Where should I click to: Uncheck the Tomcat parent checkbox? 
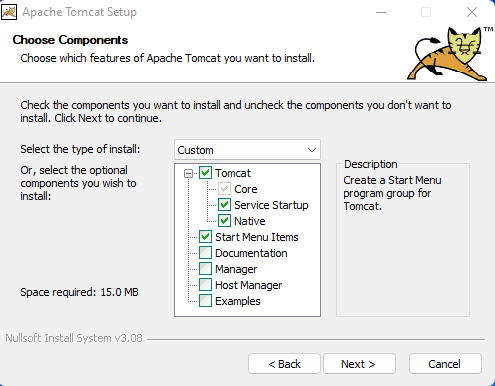tap(205, 173)
